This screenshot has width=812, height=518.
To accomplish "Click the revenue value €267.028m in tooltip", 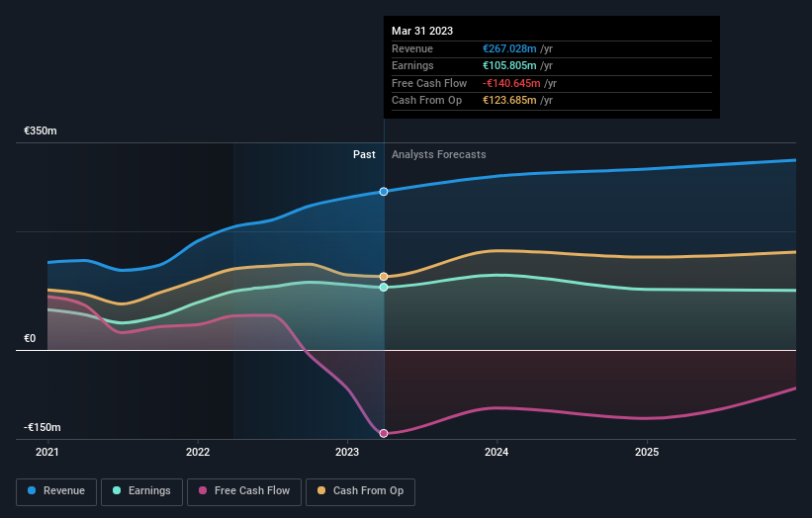I will coord(509,48).
